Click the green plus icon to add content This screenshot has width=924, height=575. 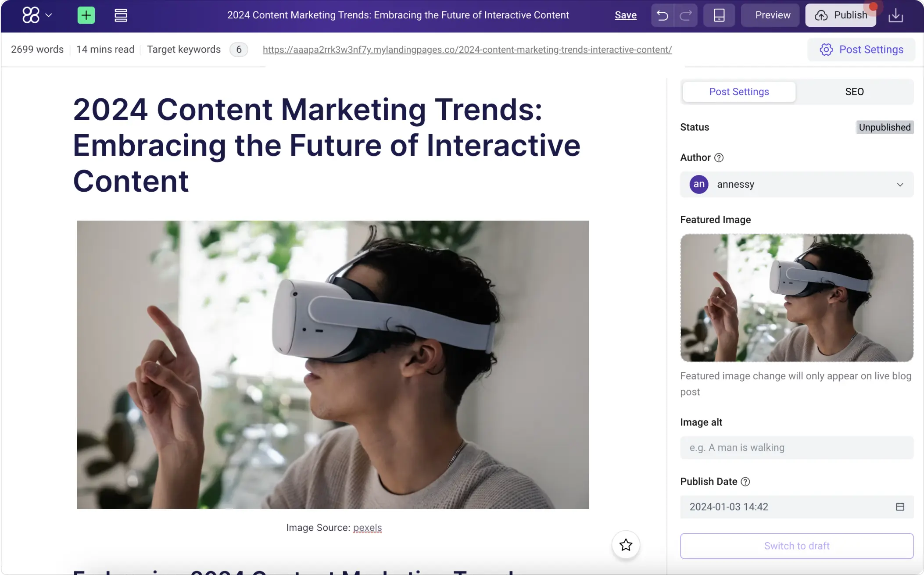[x=86, y=15]
